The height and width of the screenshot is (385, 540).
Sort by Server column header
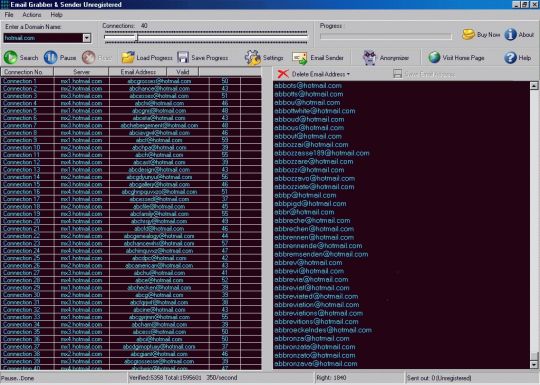[x=81, y=72]
